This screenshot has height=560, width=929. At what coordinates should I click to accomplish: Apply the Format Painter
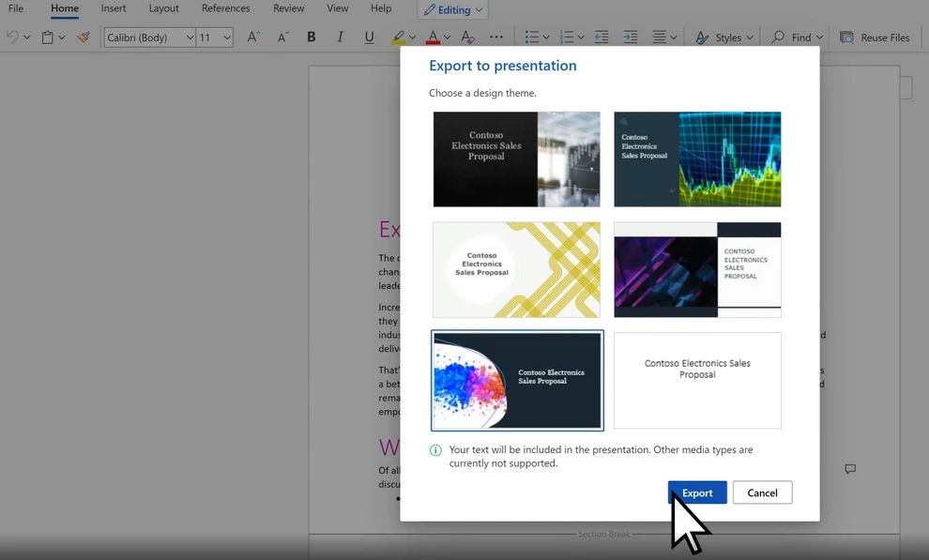coord(83,38)
